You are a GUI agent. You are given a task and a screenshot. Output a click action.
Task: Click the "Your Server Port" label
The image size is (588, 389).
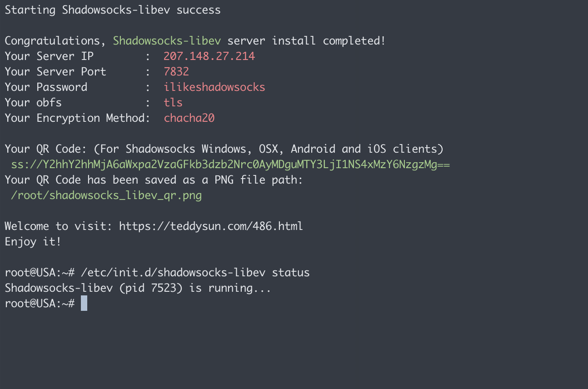click(x=55, y=72)
